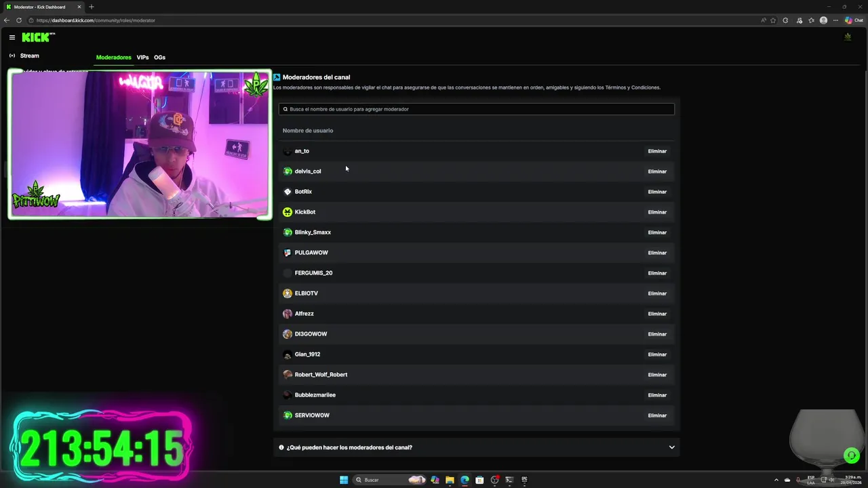This screenshot has height=488, width=868.
Task: Switch to the VIPs tab
Action: pos(142,58)
